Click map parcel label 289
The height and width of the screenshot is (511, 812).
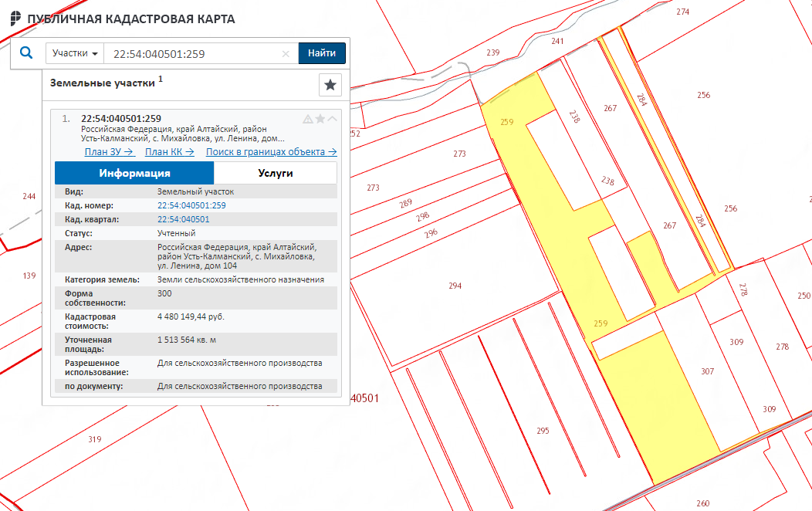pos(405,203)
